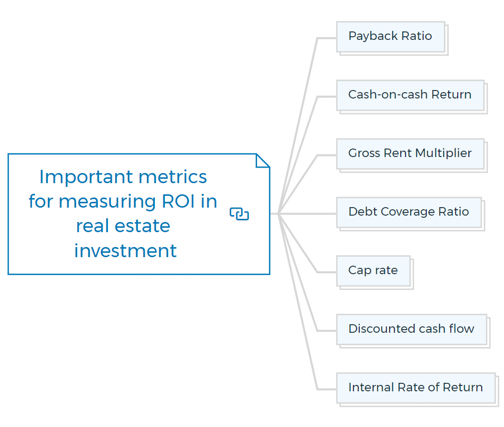Select the Gross Rent Multiplier node
Viewport: 504px width, 427px height.
[x=410, y=154]
